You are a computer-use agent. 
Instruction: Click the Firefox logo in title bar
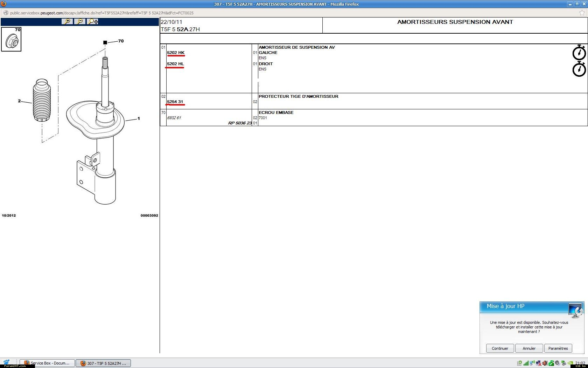click(3, 4)
